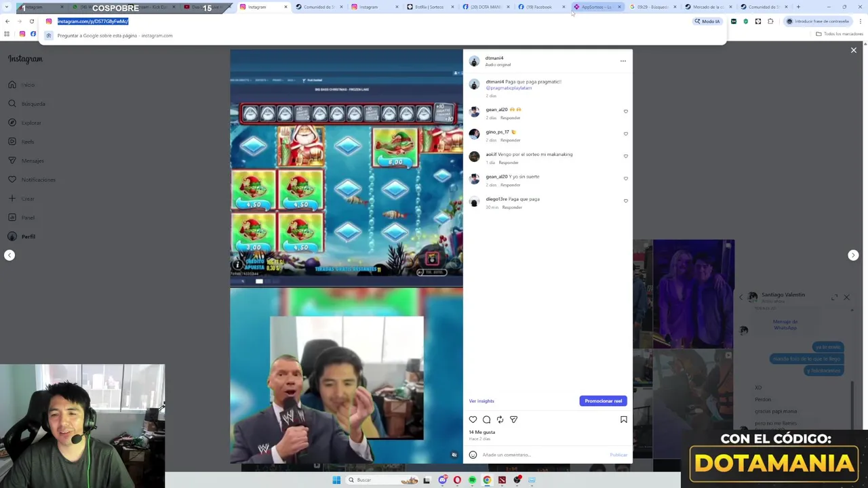Click the instagram.com URL in address bar

[93, 21]
